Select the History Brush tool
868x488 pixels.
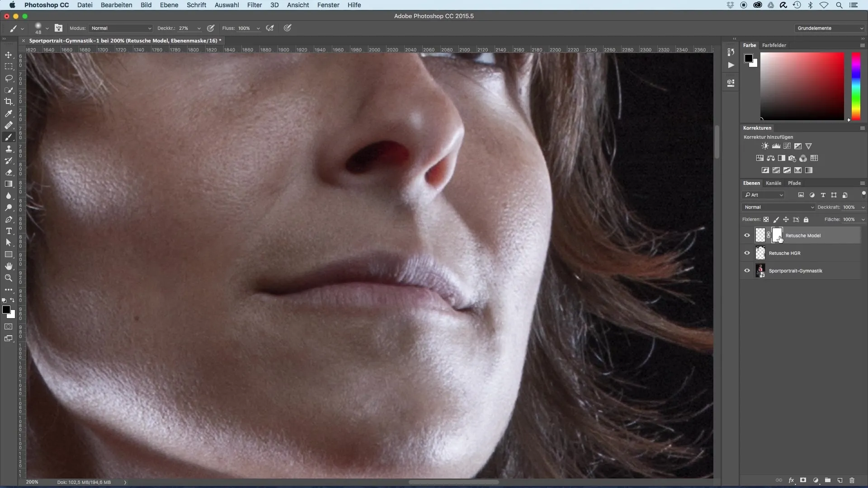coord(9,160)
